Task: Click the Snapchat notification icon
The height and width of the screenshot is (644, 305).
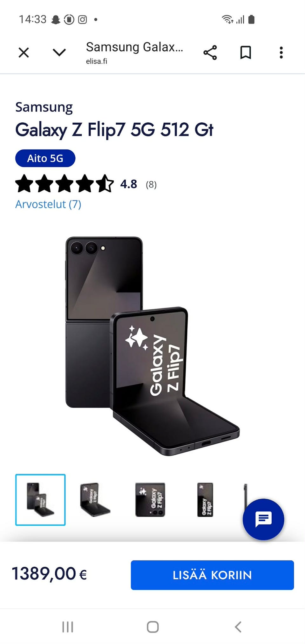Action: tap(56, 20)
